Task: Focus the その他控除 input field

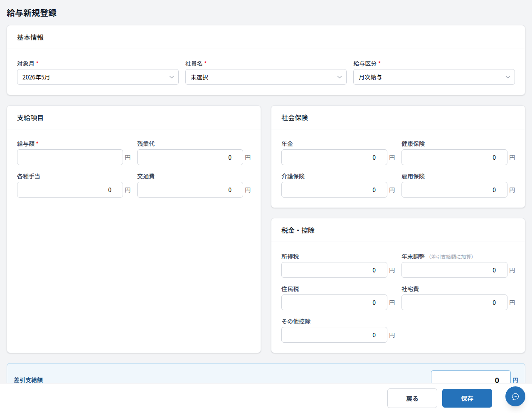Action: [x=334, y=335]
